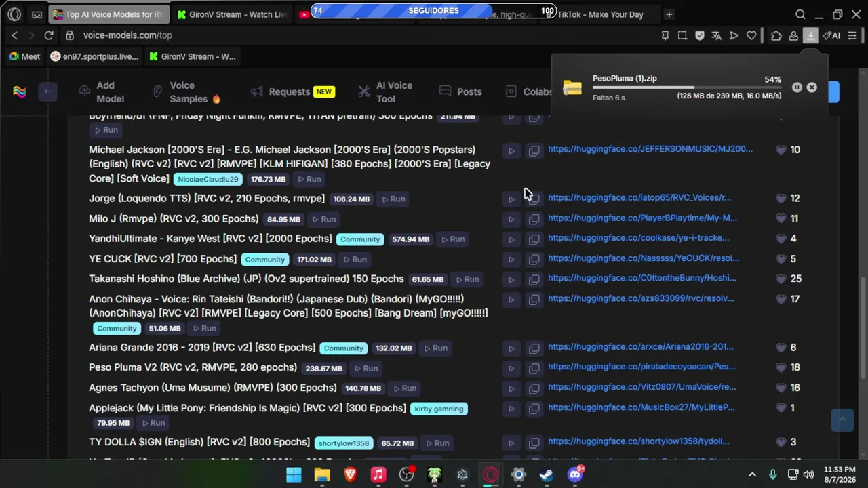
Task: Open File Explorer from the taskbar
Action: click(x=322, y=474)
